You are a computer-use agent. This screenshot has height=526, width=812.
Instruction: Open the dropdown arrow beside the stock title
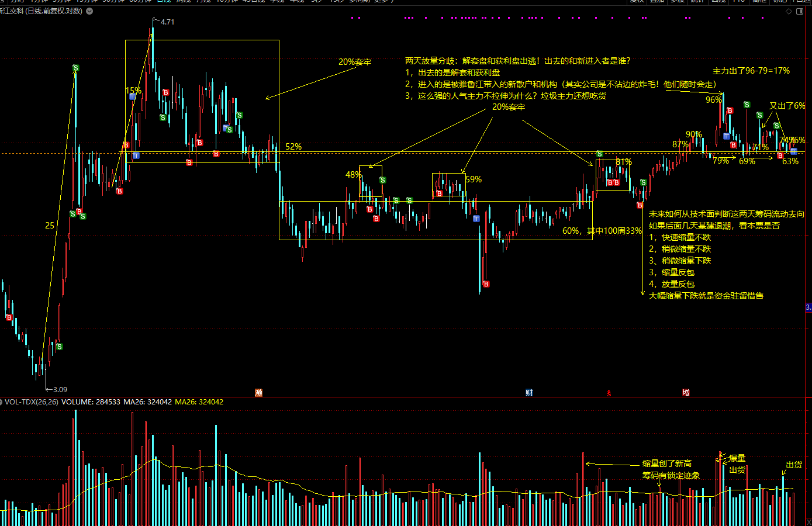pyautogui.click(x=89, y=11)
